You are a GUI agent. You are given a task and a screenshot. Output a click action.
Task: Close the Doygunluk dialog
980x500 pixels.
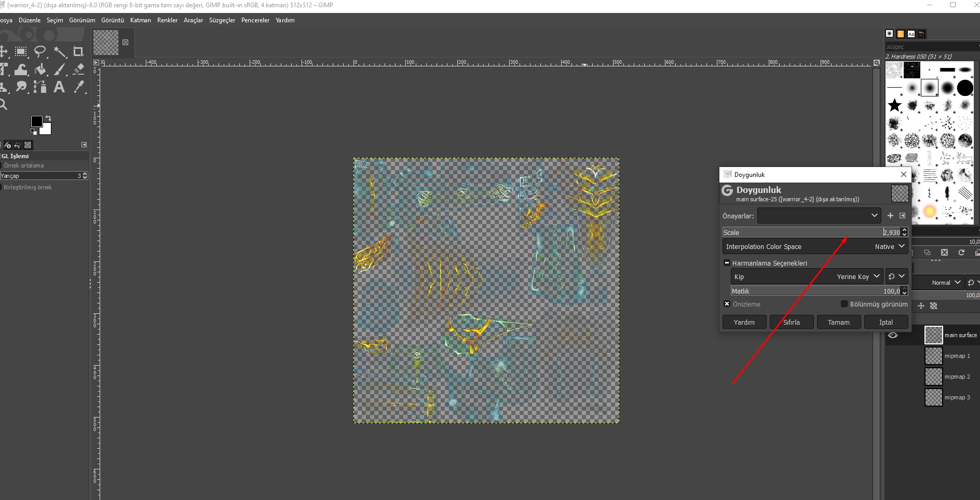[x=904, y=174]
